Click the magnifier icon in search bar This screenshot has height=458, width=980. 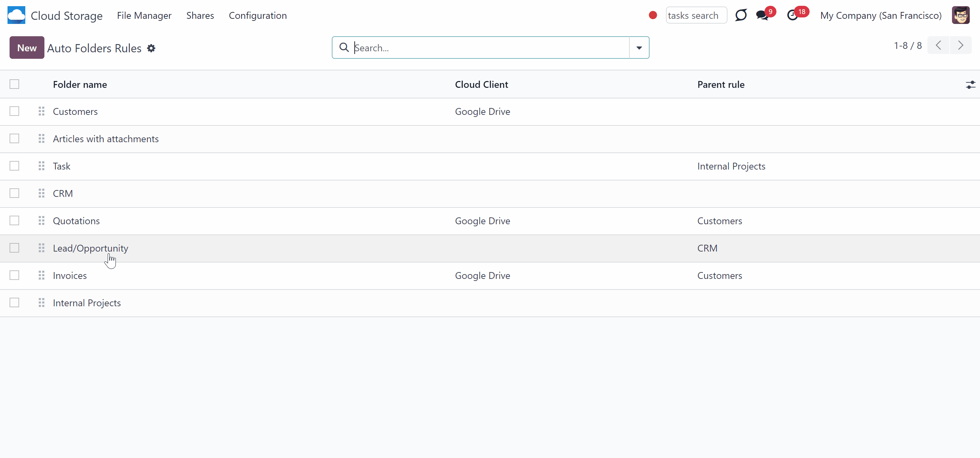click(344, 48)
